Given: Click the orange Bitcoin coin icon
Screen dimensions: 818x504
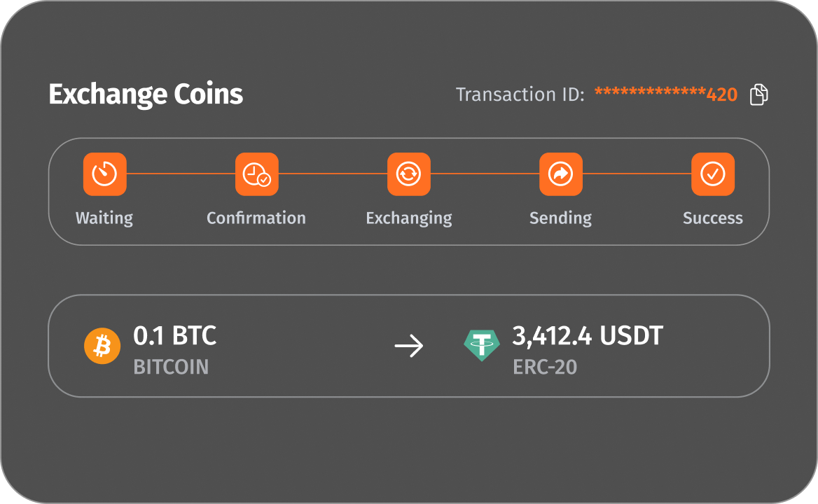Looking at the screenshot, I should 102,346.
